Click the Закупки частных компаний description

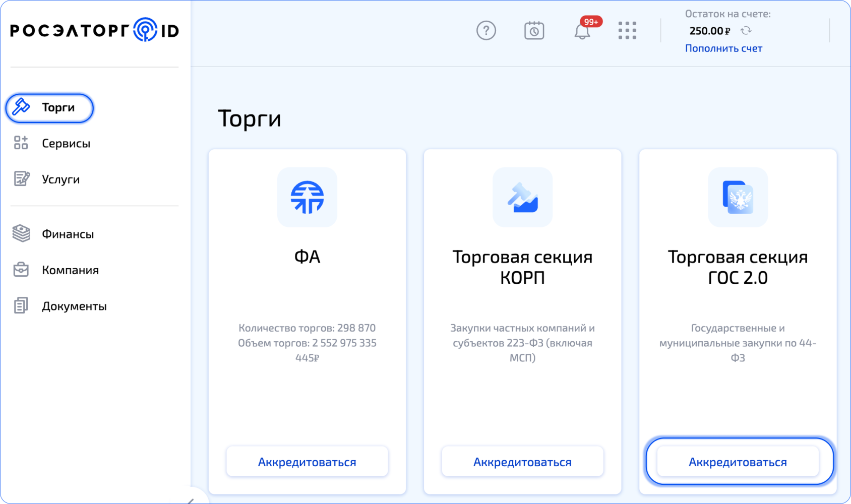tap(522, 343)
